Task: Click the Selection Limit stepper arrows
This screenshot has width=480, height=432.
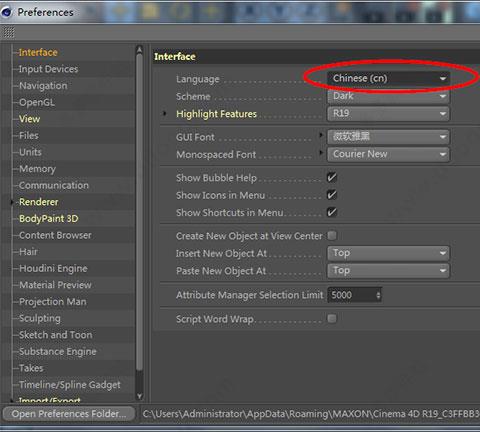Action: point(378,295)
